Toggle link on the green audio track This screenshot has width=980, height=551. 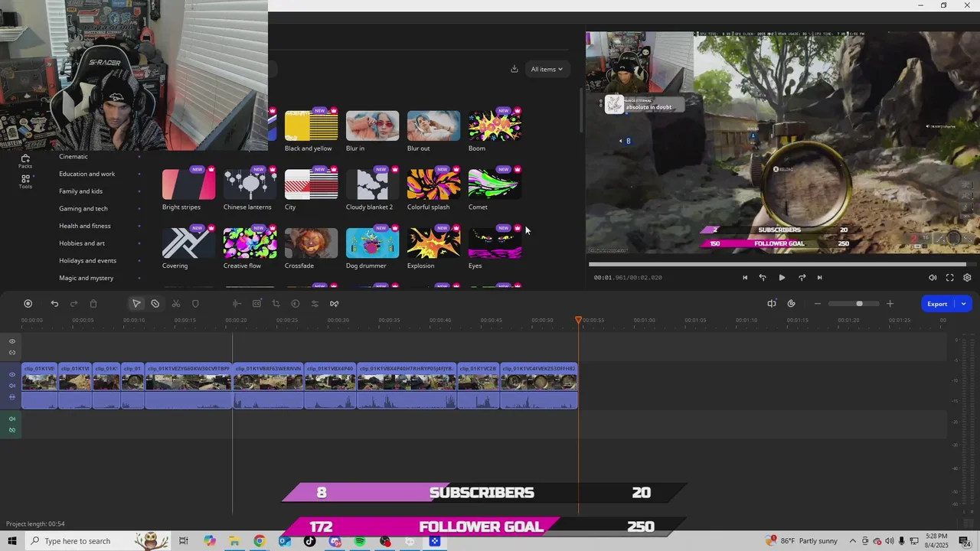click(x=12, y=430)
